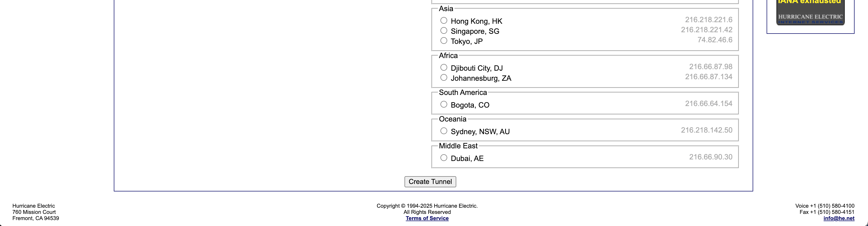868x226 pixels.
Task: Click the Tokyo IP address 74.82.46.6
Action: pos(715,40)
